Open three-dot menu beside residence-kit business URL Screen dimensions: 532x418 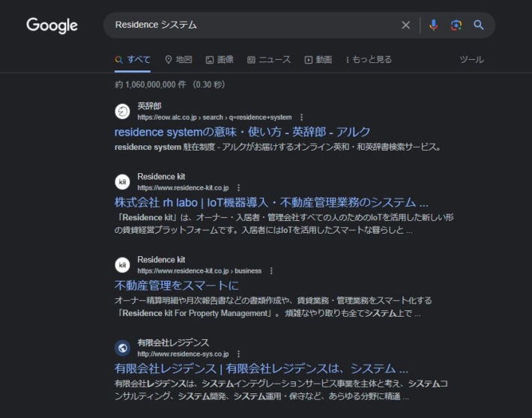tap(271, 270)
